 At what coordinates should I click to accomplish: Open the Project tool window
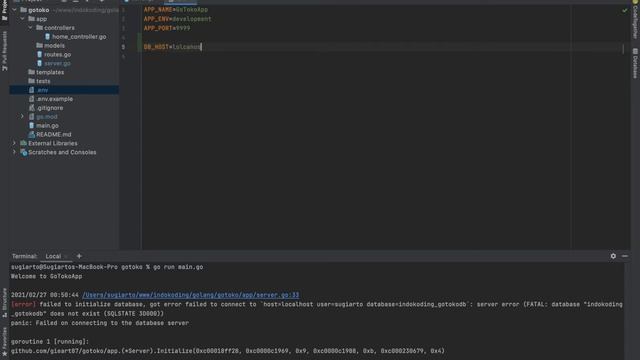[4, 11]
